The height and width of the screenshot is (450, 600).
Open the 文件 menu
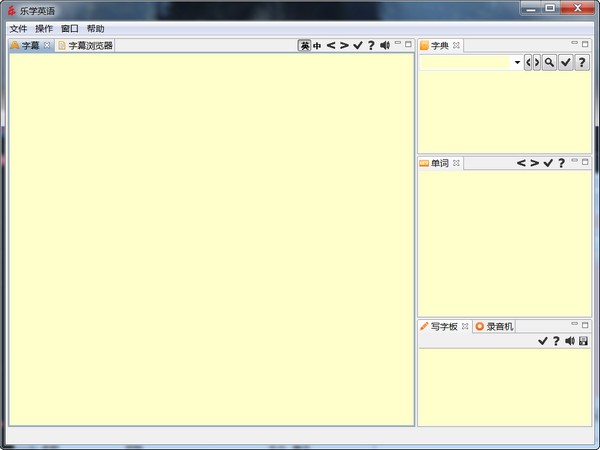click(x=18, y=29)
